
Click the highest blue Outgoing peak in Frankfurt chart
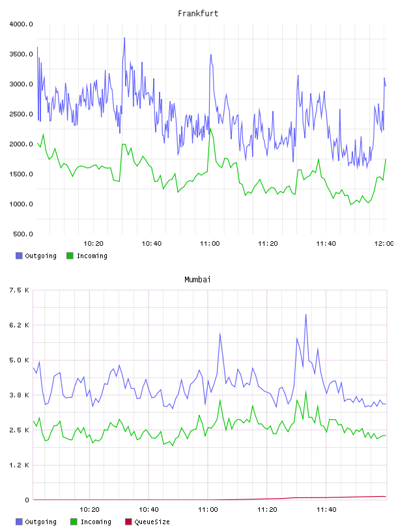point(124,38)
